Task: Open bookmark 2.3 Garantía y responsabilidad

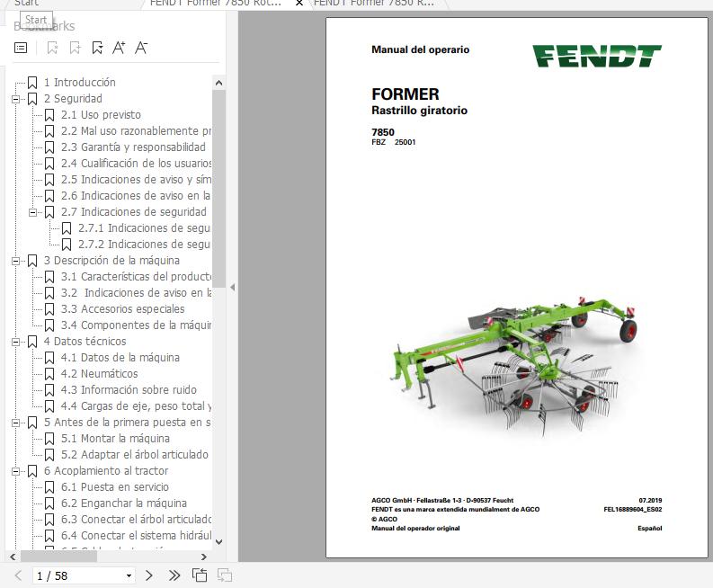Action: 133,147
